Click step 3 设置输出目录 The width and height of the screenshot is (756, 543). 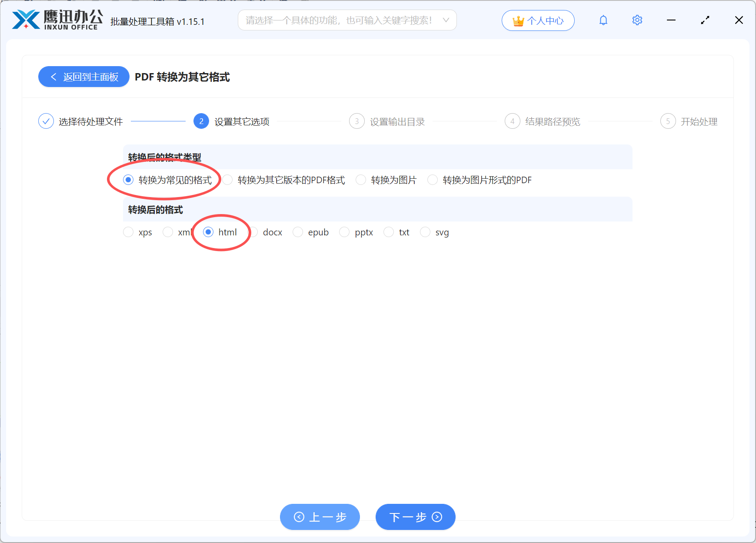click(387, 121)
